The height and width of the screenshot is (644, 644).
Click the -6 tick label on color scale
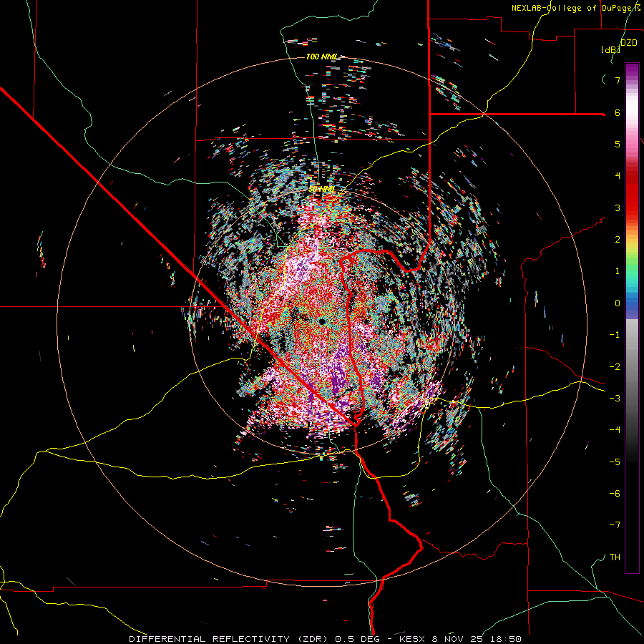[615, 494]
